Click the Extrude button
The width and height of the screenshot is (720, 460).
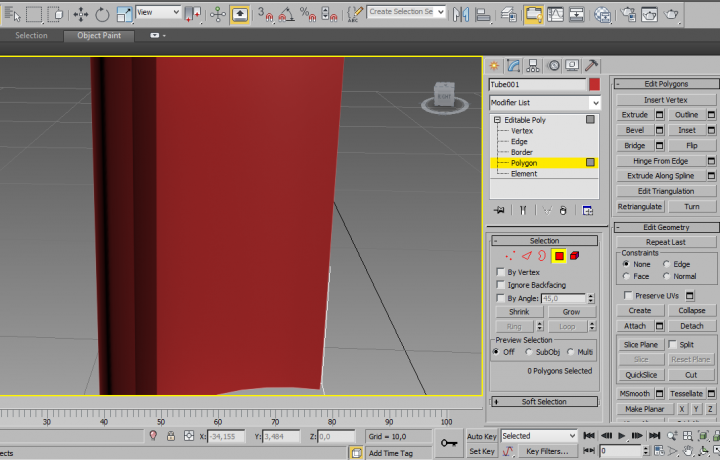coord(635,115)
